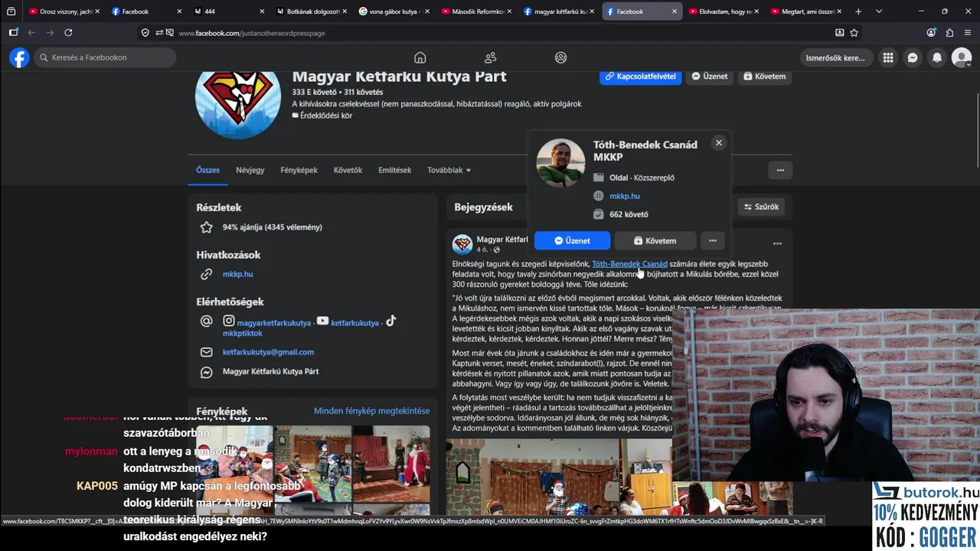Screen dimensions: 980x551
Task: Open mkkp.hu link under Hivatkozások
Action: pos(237,274)
